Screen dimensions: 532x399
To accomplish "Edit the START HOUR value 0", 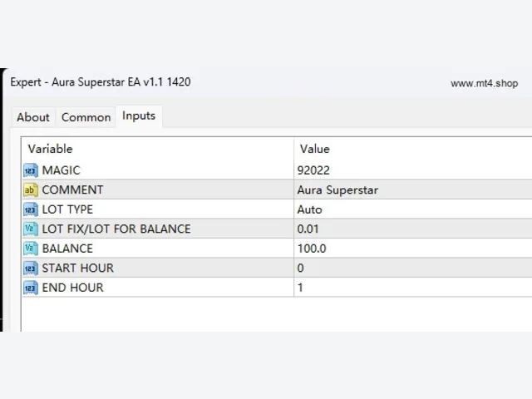I will coord(301,268).
